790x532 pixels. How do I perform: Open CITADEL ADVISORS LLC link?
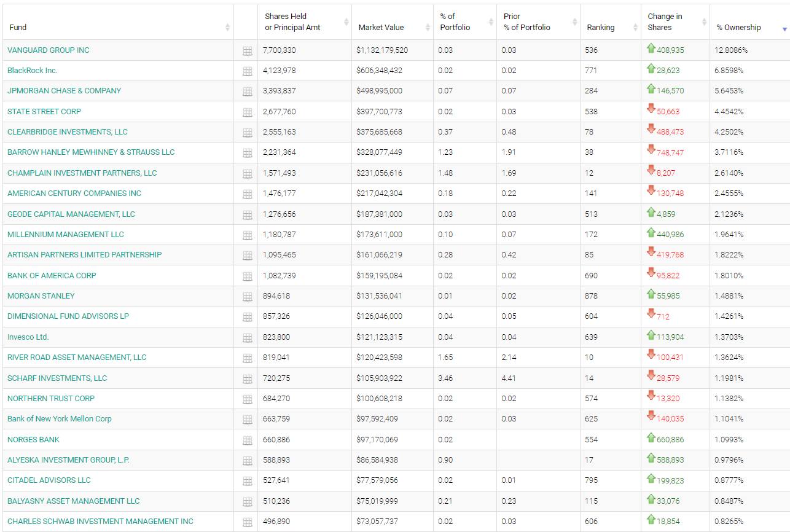point(49,480)
